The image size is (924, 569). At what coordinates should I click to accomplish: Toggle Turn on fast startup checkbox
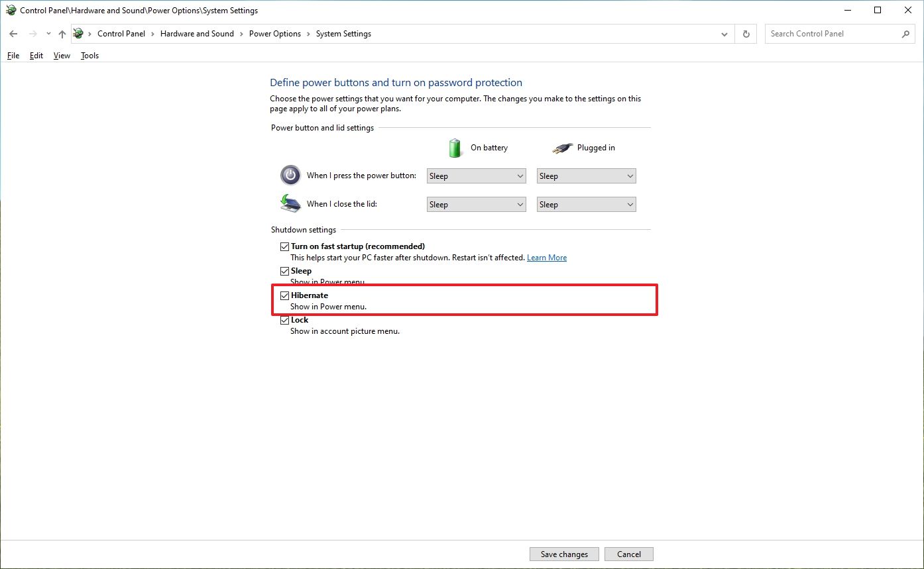285,246
